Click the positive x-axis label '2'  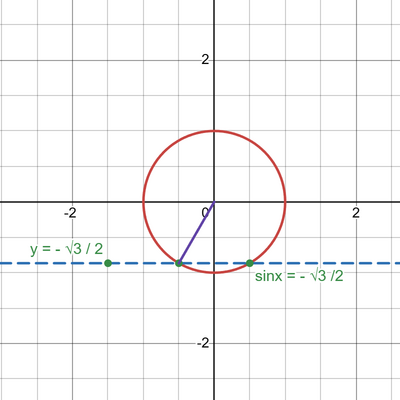pos(356,213)
